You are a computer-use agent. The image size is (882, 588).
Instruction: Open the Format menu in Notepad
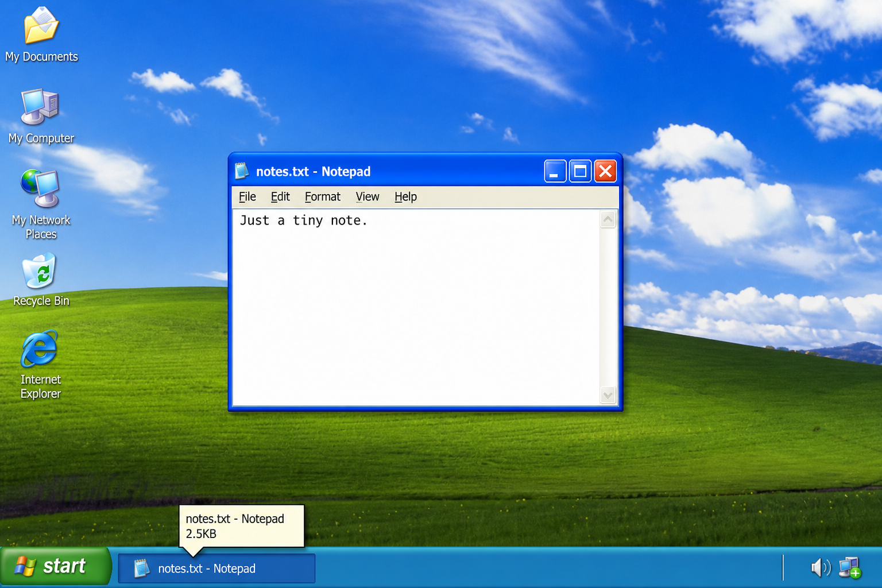pos(323,197)
